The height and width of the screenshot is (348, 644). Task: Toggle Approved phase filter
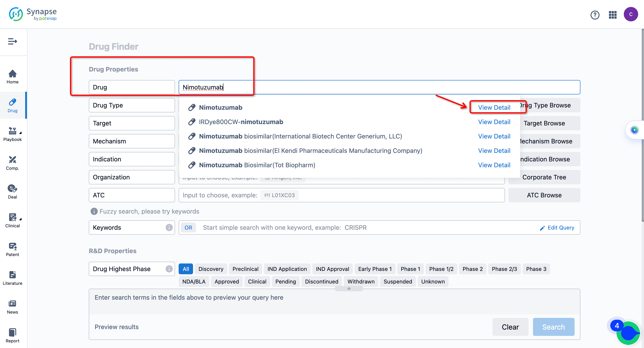227,282
